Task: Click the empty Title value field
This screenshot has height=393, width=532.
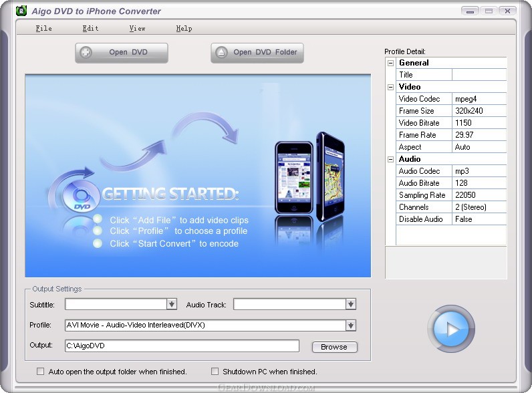Action: [479, 75]
